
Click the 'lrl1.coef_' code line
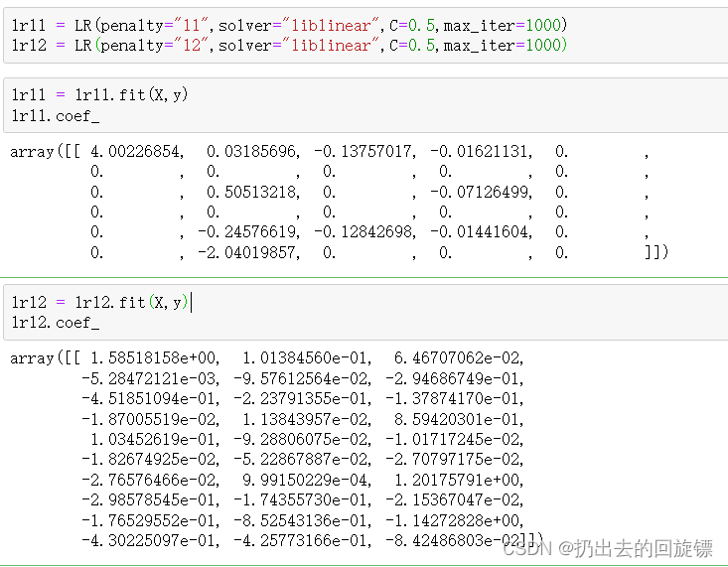pyautogui.click(x=56, y=115)
